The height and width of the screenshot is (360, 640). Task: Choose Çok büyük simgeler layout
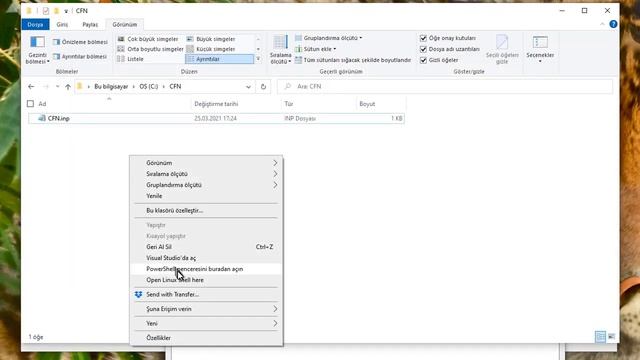click(148, 39)
